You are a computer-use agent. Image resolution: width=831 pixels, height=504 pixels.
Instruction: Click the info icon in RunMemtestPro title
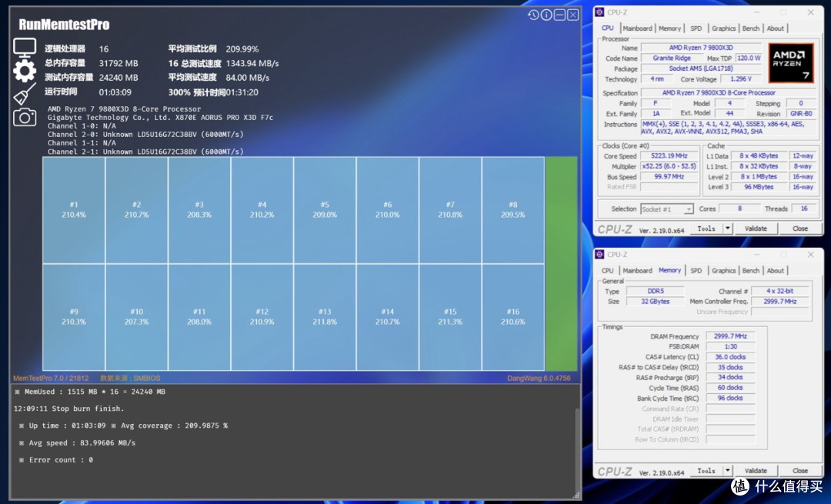[x=546, y=15]
